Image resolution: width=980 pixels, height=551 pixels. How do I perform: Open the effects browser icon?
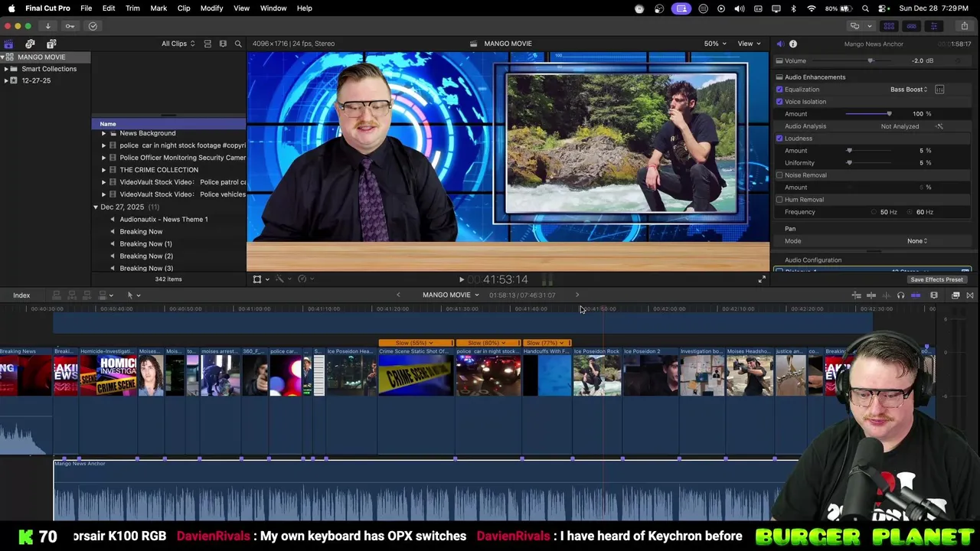[955, 295]
